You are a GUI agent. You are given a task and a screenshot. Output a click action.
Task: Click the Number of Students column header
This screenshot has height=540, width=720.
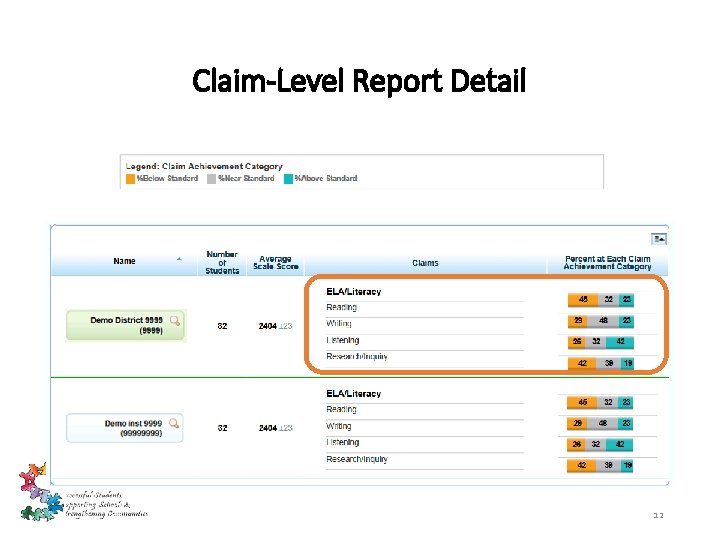[x=222, y=263]
